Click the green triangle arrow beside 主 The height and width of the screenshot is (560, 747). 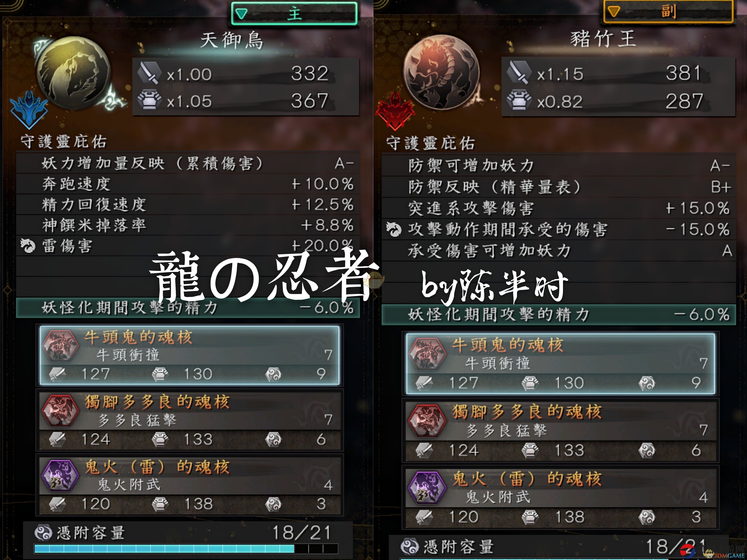pyautogui.click(x=241, y=14)
